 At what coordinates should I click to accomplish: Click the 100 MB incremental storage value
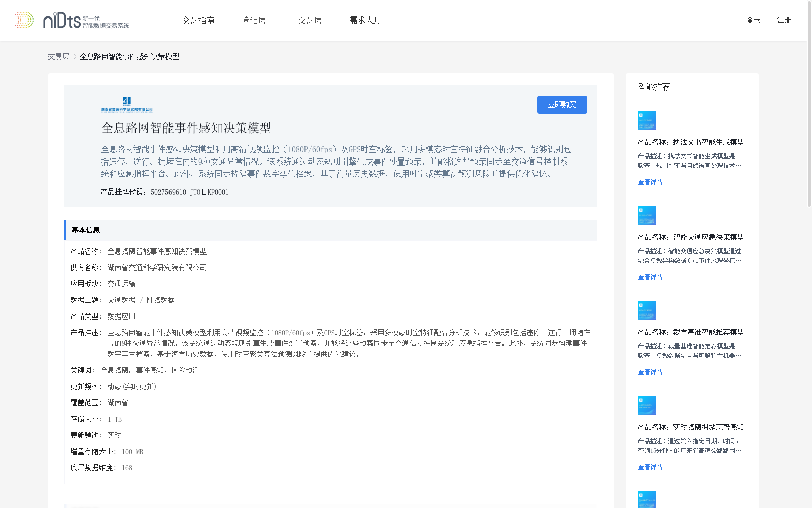pos(132,452)
